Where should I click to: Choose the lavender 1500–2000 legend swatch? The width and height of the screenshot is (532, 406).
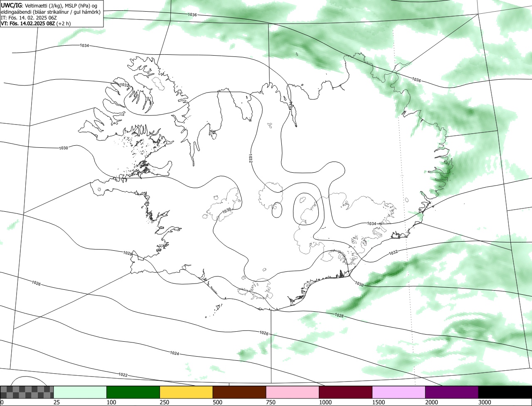coord(399,392)
